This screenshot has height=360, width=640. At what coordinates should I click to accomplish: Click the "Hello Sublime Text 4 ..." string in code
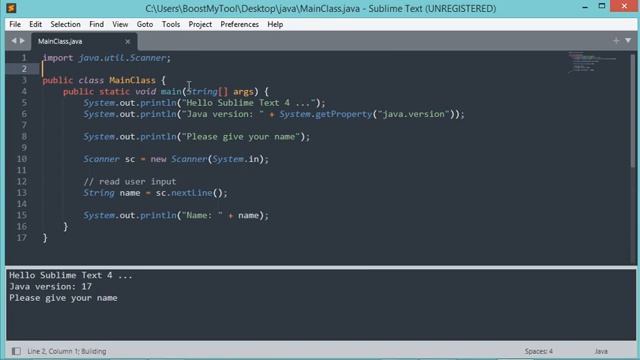pos(249,103)
